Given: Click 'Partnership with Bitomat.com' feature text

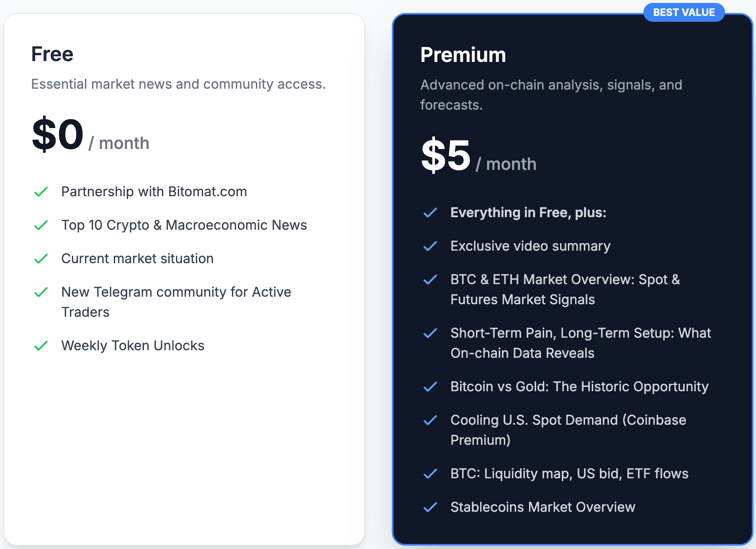Looking at the screenshot, I should [154, 192].
